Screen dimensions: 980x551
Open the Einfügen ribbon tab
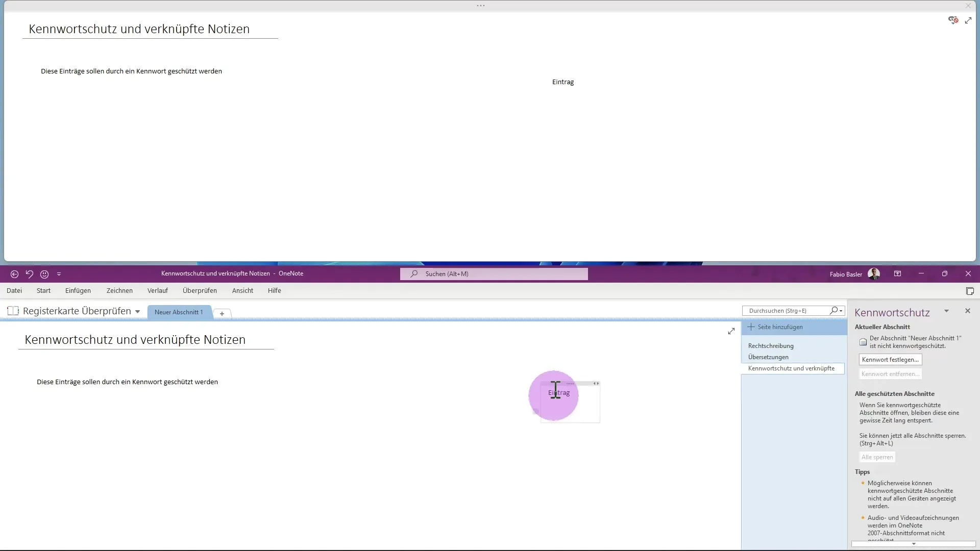point(78,291)
